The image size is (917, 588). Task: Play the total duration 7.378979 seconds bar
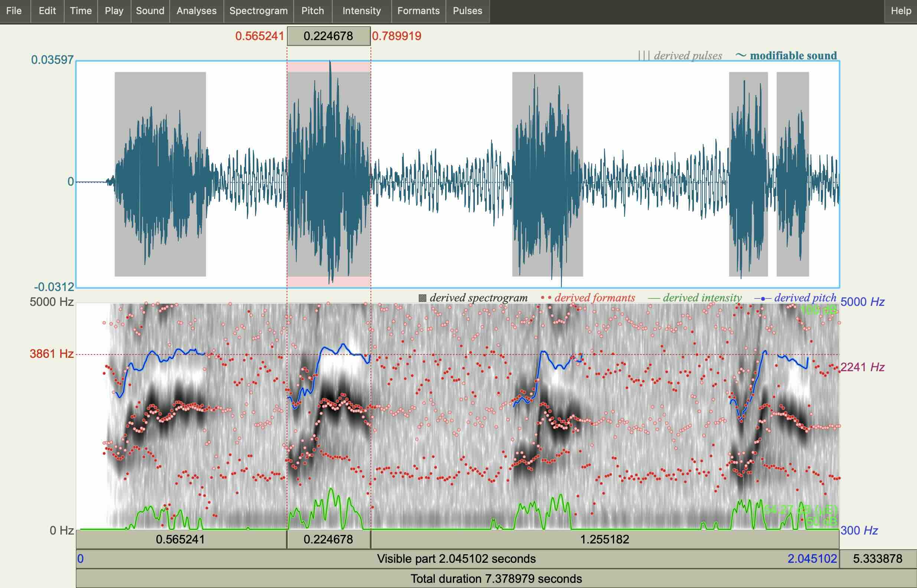pos(496,579)
